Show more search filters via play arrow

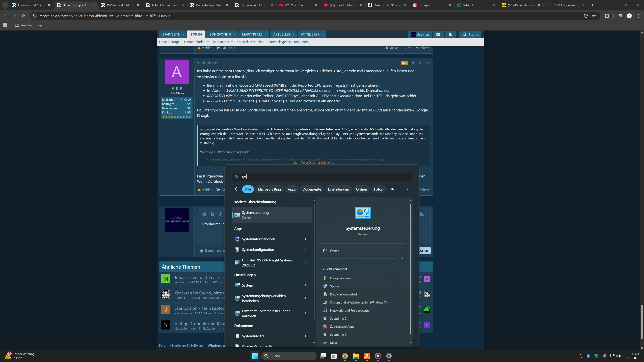392,189
